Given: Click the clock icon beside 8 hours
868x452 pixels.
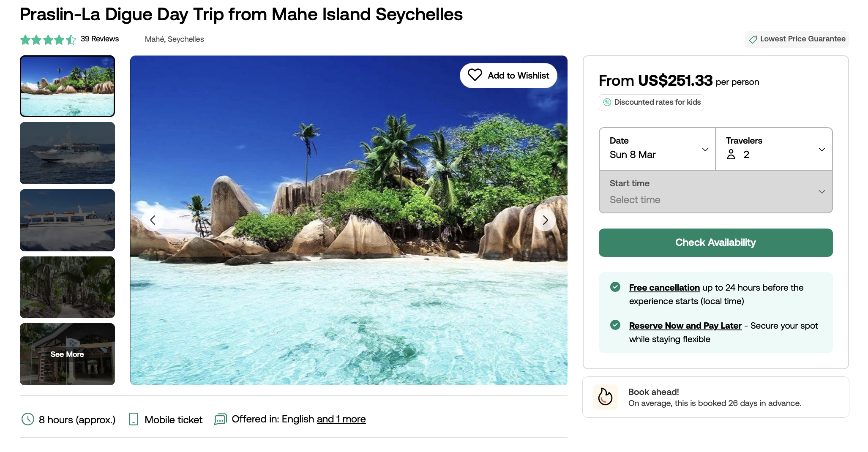Looking at the screenshot, I should (x=28, y=419).
